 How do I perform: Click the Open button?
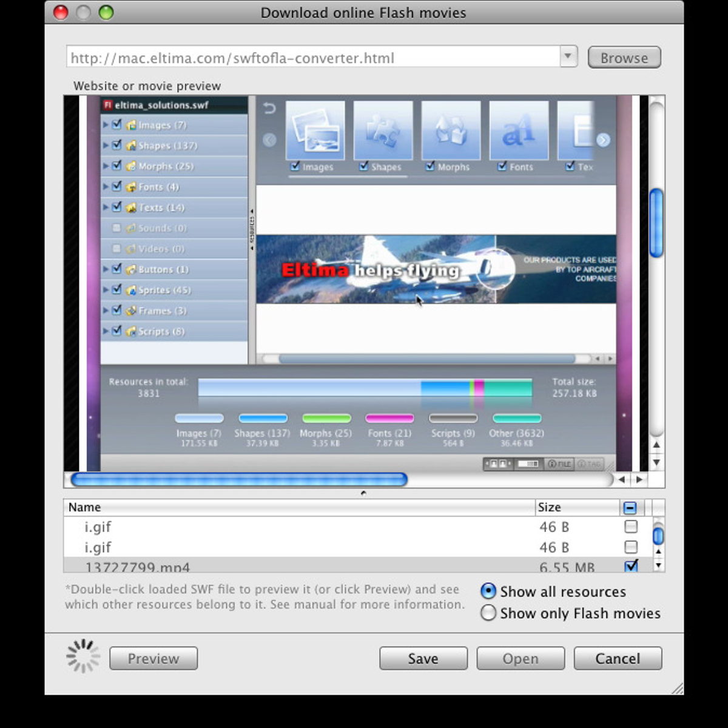[x=521, y=658]
